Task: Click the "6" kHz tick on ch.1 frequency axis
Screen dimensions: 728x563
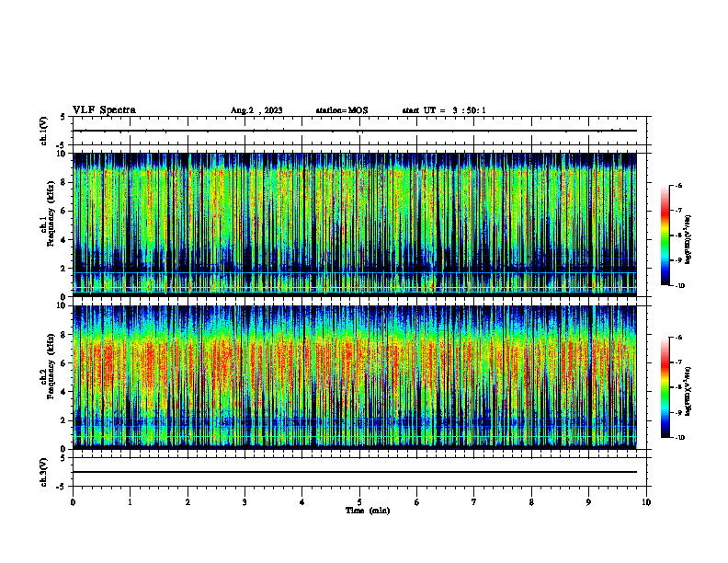Action: point(64,211)
